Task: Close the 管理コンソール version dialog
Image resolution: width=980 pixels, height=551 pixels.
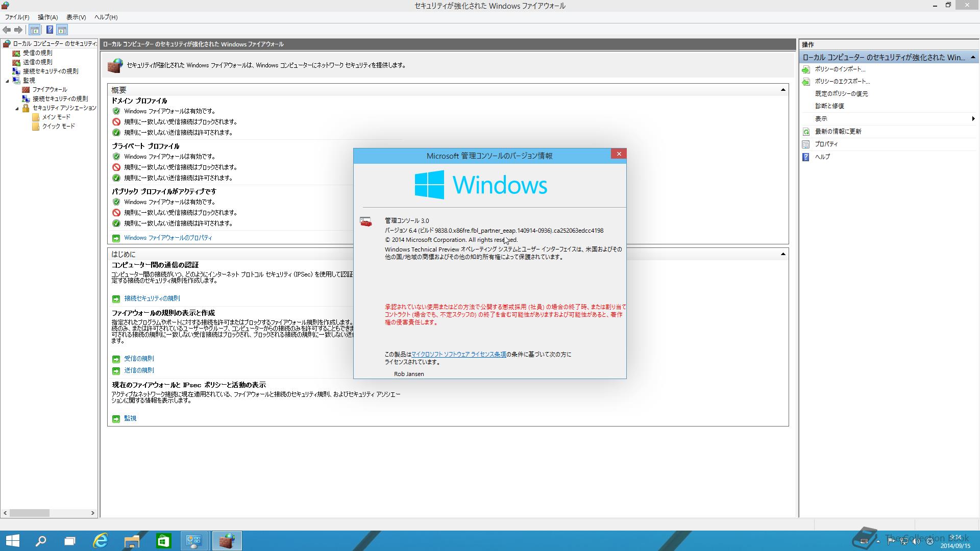Action: (x=619, y=154)
